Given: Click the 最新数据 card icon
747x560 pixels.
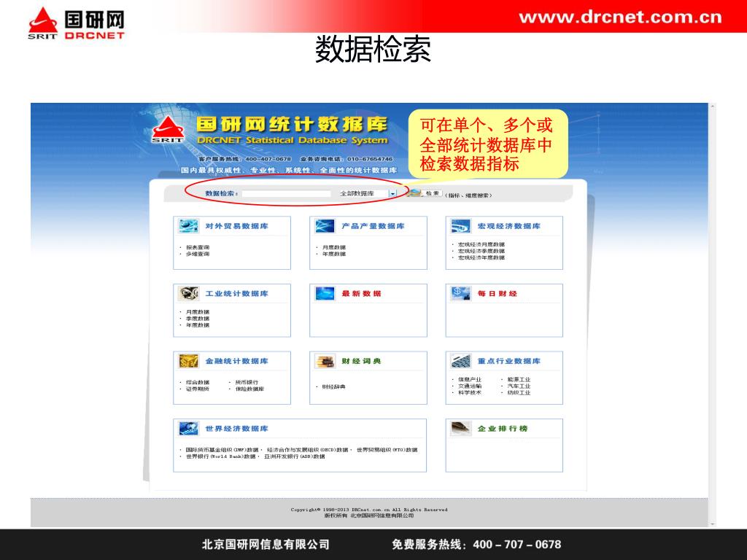Looking at the screenshot, I should 325,293.
